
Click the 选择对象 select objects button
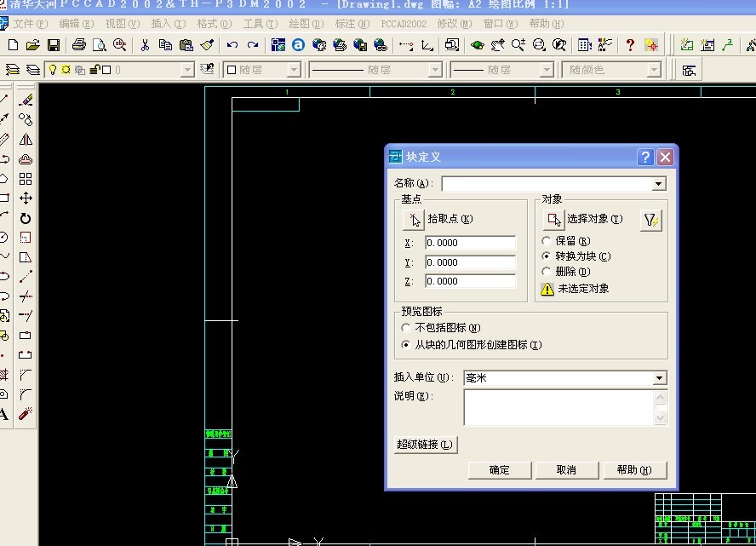click(x=553, y=220)
